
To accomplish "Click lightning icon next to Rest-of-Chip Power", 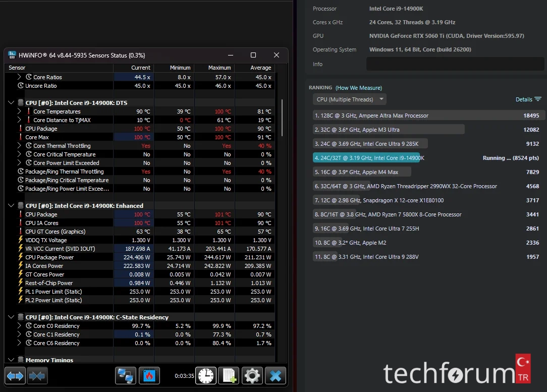I will (x=21, y=283).
